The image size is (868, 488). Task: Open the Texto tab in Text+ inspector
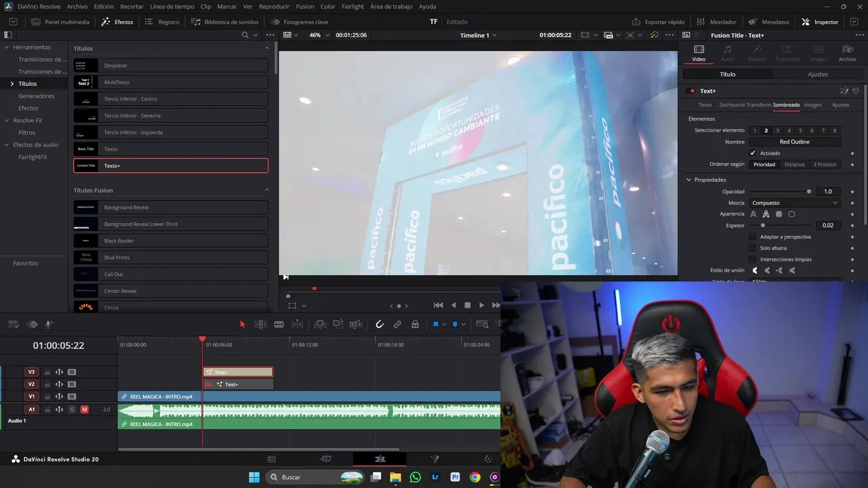tap(705, 105)
